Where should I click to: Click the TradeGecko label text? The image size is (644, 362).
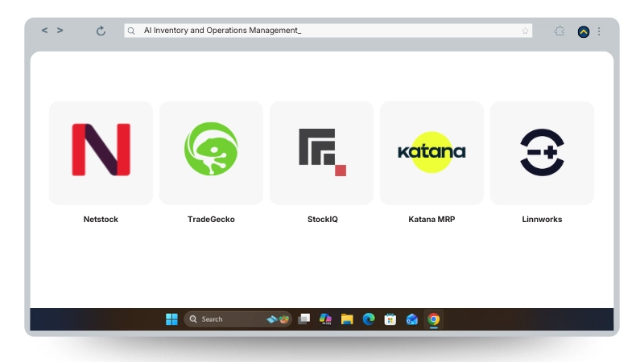211,219
